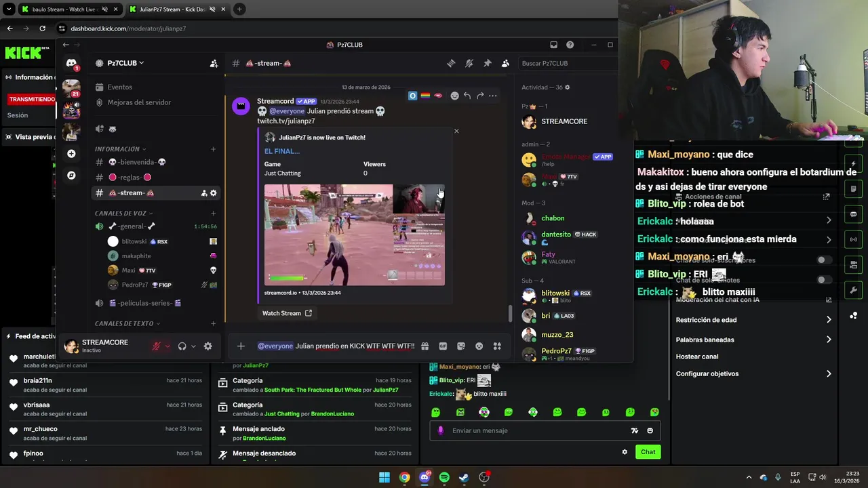Open apps launcher in Discord message bar
The image size is (868, 488).
[497, 346]
